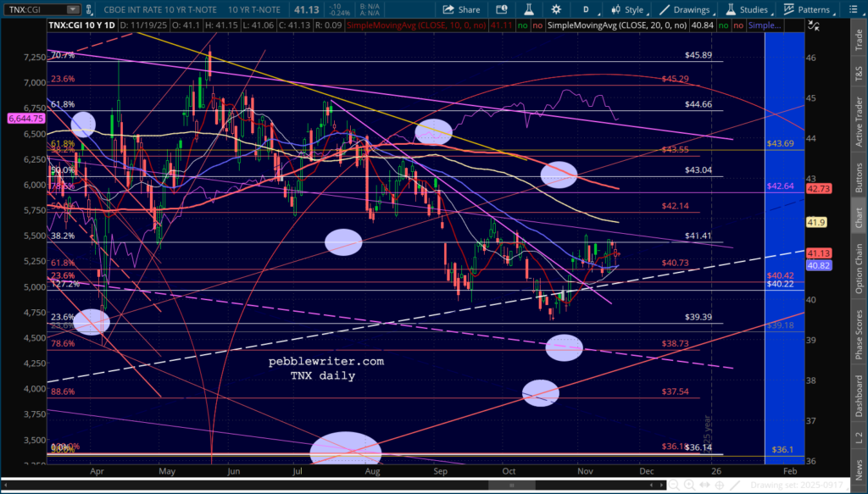Open the Trade side tab

(859, 39)
